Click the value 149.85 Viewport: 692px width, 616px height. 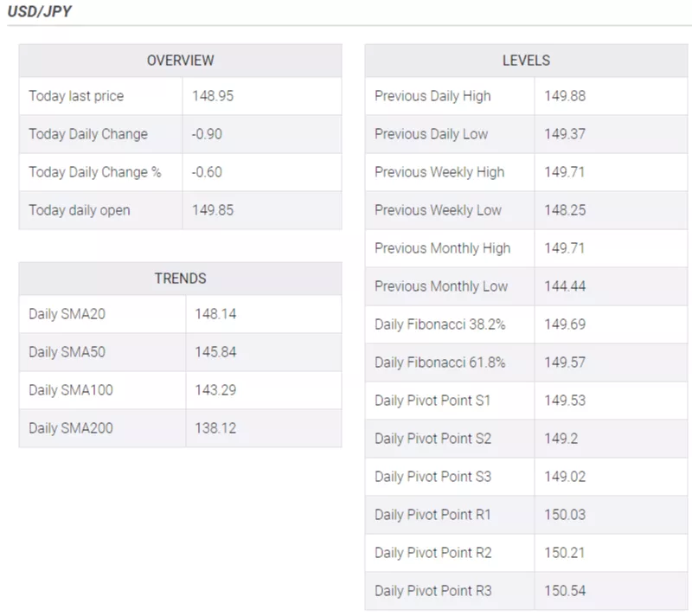click(x=213, y=210)
